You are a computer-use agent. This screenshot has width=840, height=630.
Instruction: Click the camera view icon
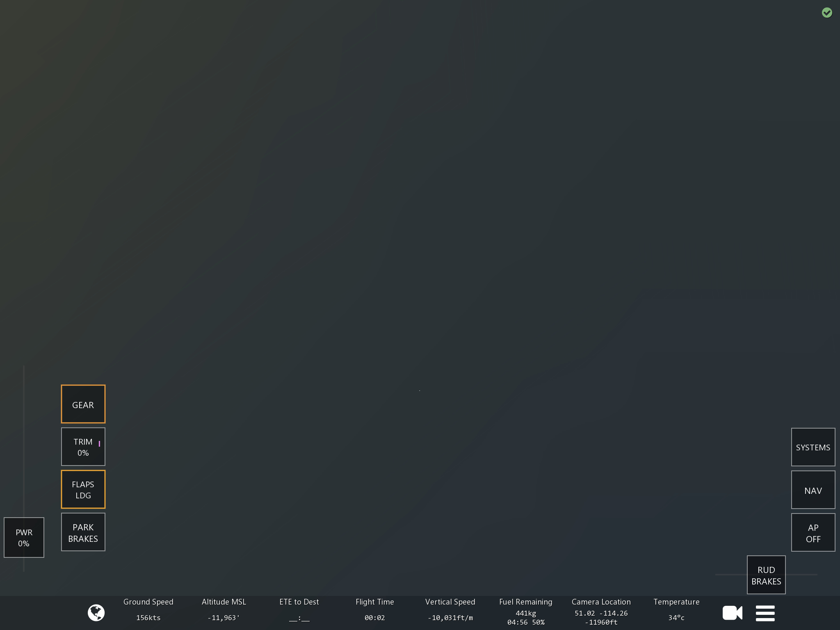[x=732, y=613]
